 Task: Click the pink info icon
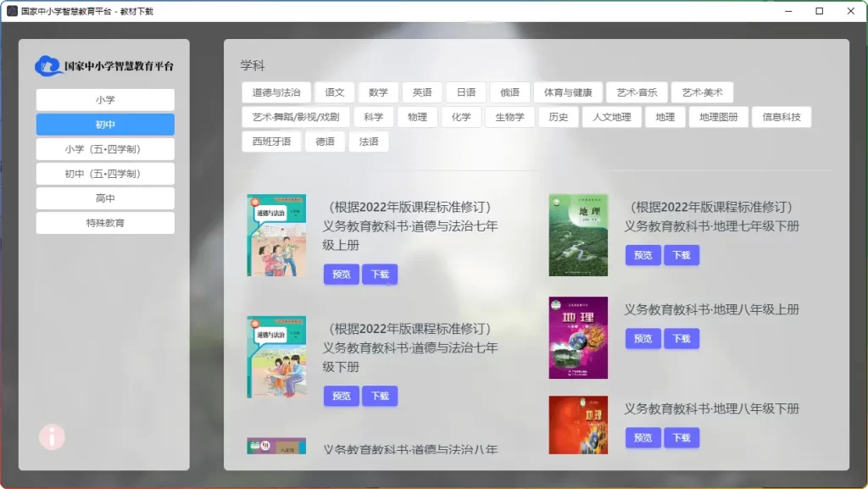coord(52,437)
